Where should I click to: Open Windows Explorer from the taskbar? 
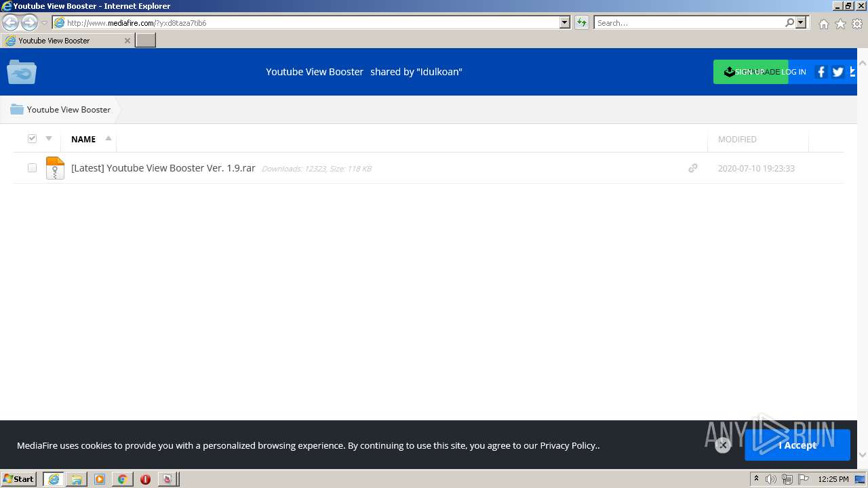click(77, 479)
